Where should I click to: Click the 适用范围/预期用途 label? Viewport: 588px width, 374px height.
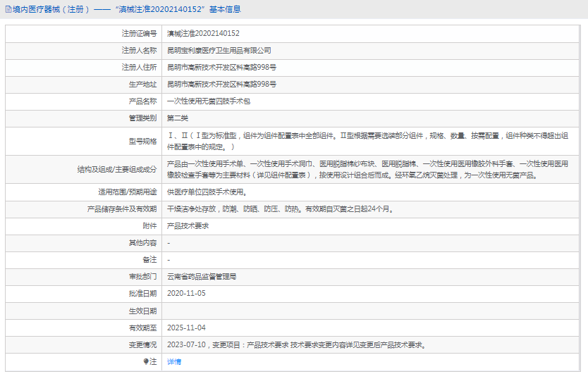pos(128,192)
